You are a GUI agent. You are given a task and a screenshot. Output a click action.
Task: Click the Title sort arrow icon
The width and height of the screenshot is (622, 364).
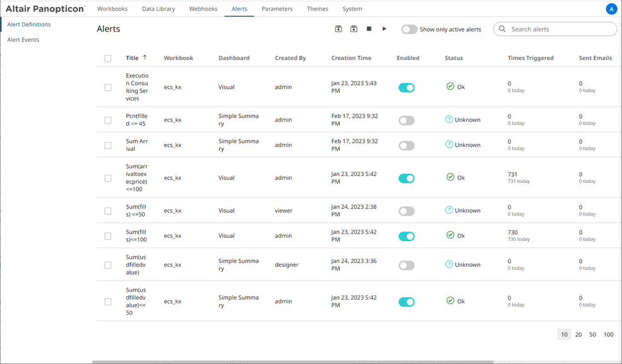(145, 57)
